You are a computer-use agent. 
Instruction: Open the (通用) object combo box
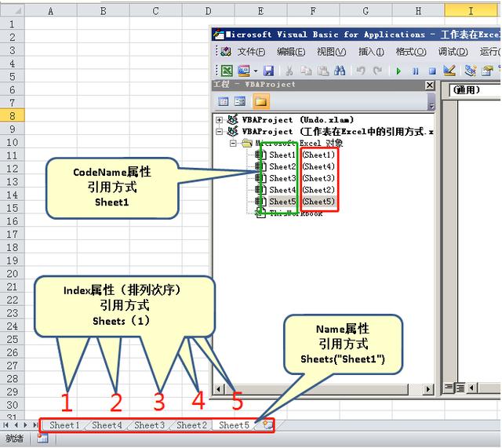[475, 90]
